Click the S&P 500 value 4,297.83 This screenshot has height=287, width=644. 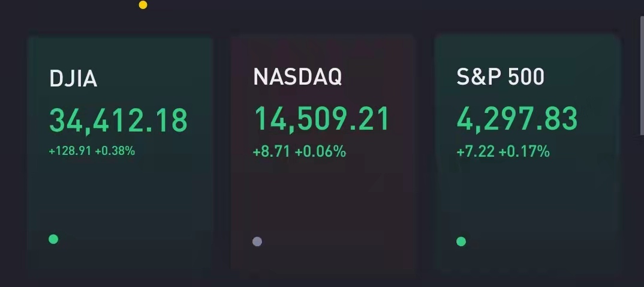coord(517,119)
